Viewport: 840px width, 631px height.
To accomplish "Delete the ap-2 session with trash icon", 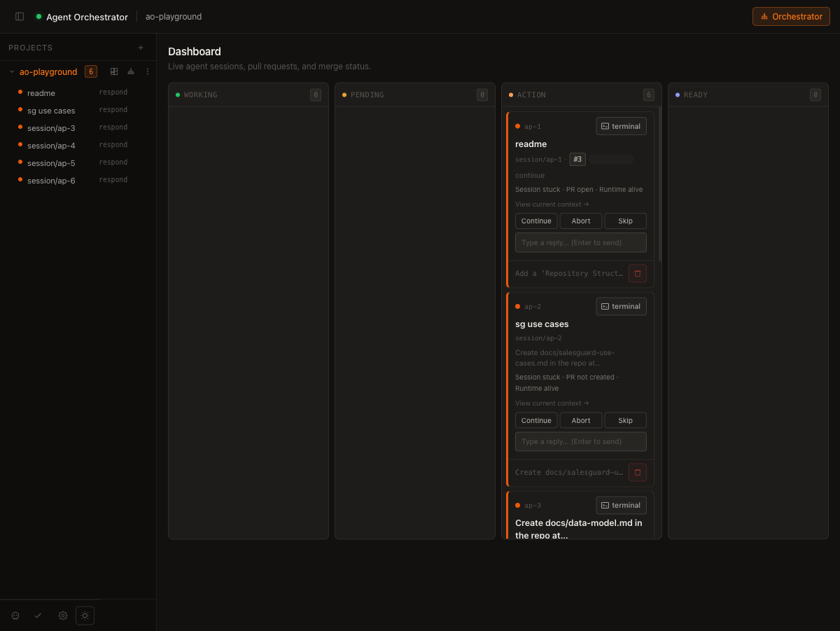I will [637, 472].
